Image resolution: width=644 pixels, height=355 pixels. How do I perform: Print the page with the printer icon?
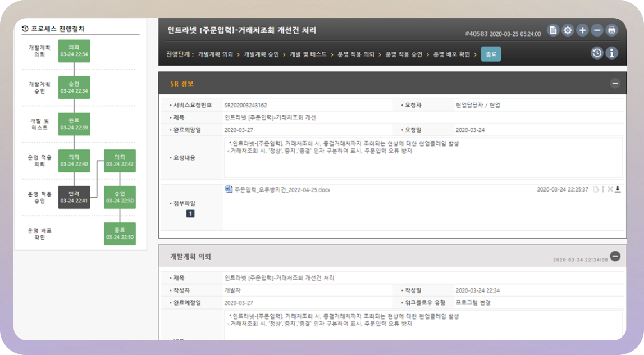tap(611, 30)
